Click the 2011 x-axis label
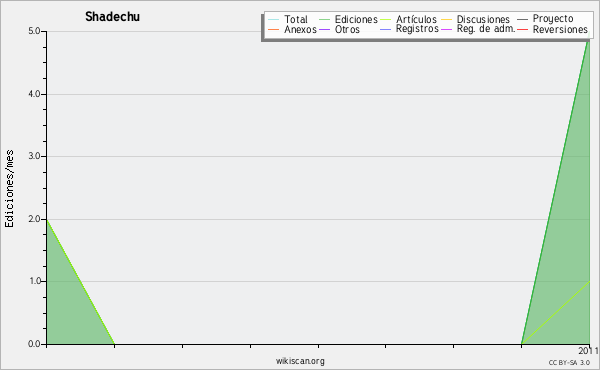The width and height of the screenshot is (600, 370). pos(588,350)
